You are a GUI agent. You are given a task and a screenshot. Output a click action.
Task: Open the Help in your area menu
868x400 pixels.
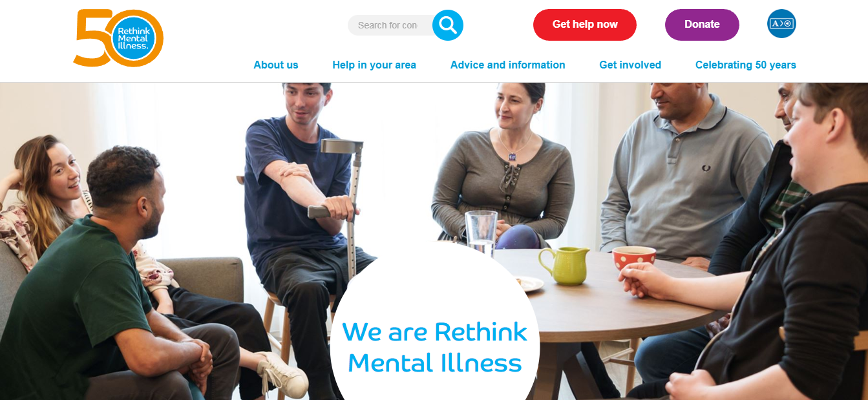click(x=374, y=65)
